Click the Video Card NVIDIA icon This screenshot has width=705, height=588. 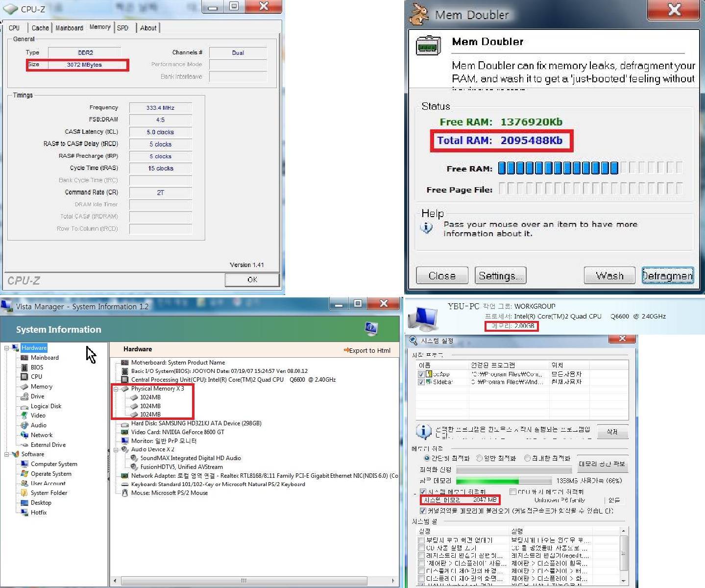(x=124, y=432)
